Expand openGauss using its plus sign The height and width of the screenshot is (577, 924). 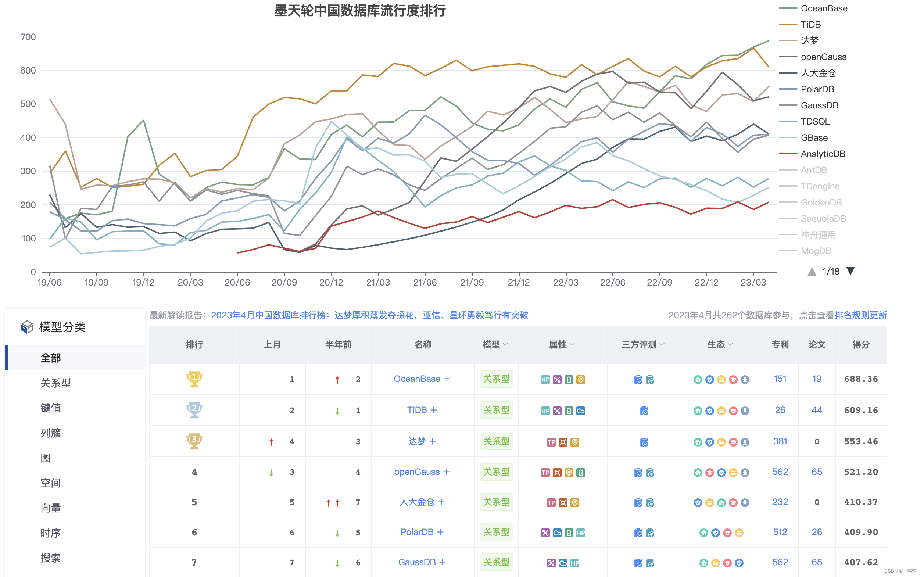(446, 472)
